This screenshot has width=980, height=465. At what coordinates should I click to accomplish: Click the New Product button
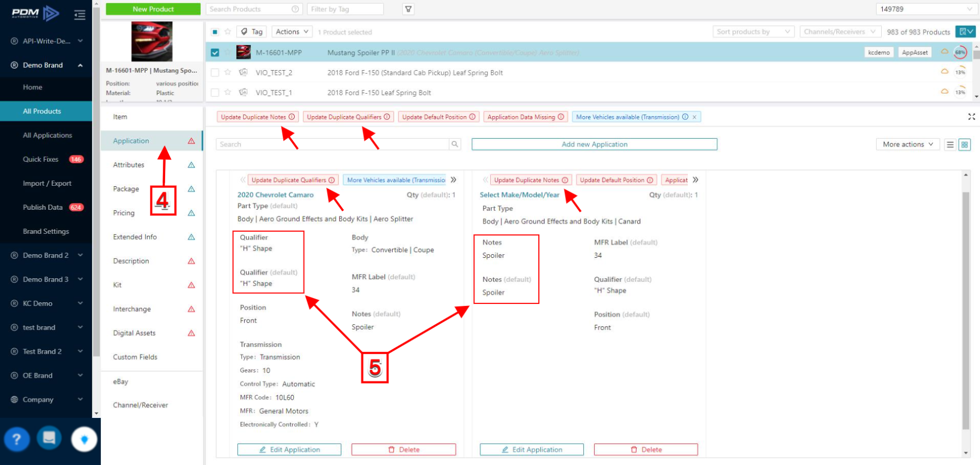point(153,9)
